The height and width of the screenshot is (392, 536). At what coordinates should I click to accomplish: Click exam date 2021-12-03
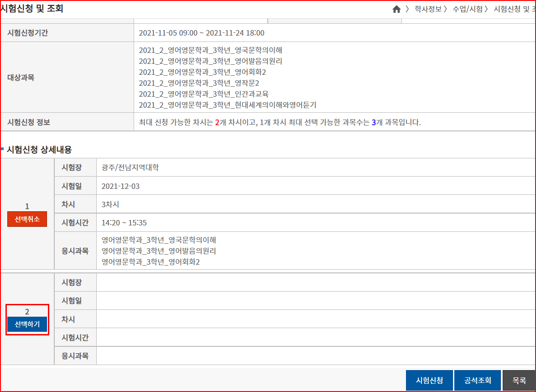tap(120, 186)
